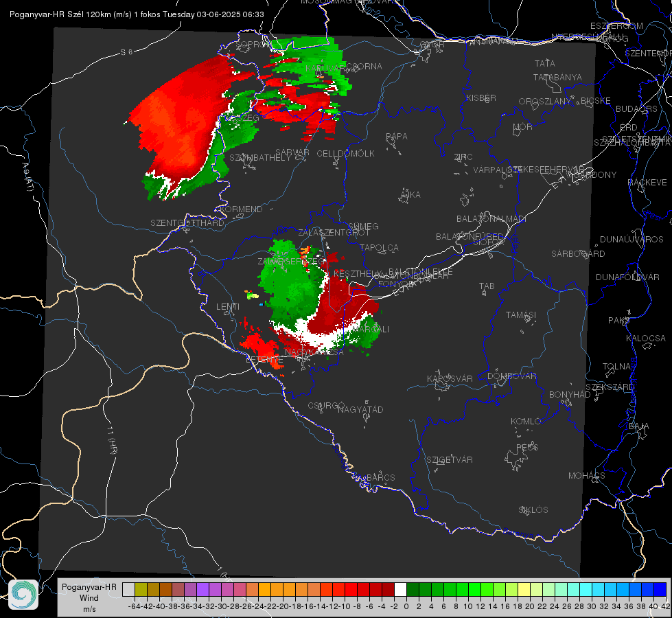Screen dimensions: 672x618
Task: Click the 'Poganyvar-HR' legend title
Action: pyautogui.click(x=89, y=586)
